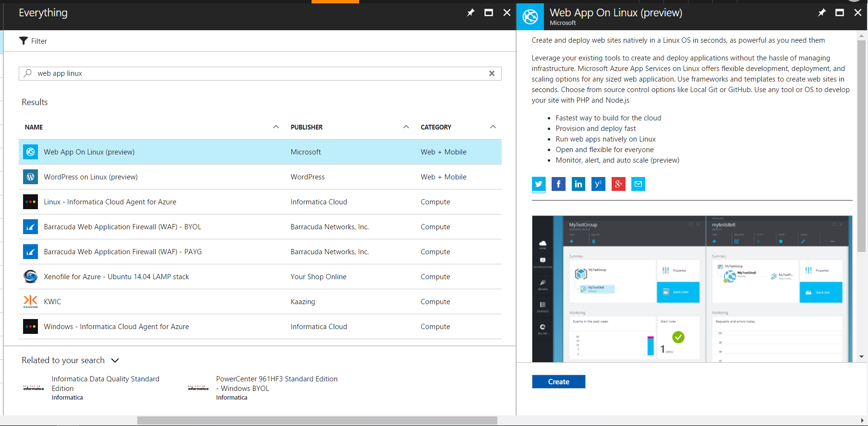Click the Barracuda WAF PAYG icon

[x=30, y=252]
